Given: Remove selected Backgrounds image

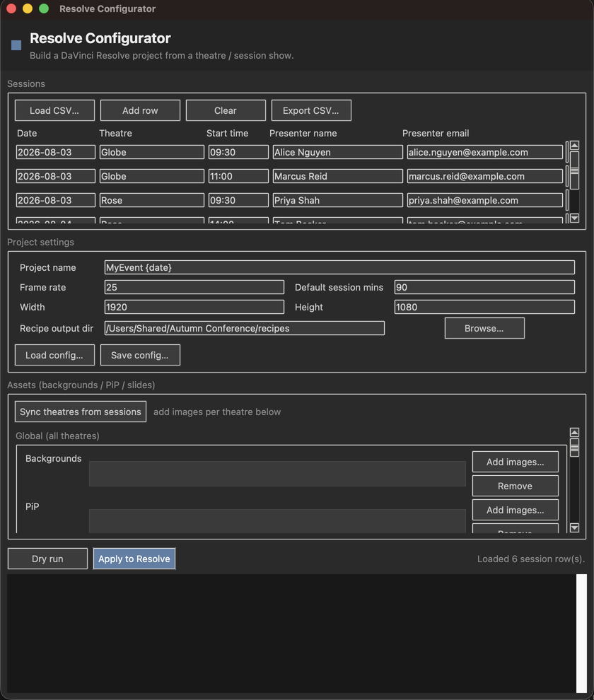Looking at the screenshot, I should click(516, 486).
